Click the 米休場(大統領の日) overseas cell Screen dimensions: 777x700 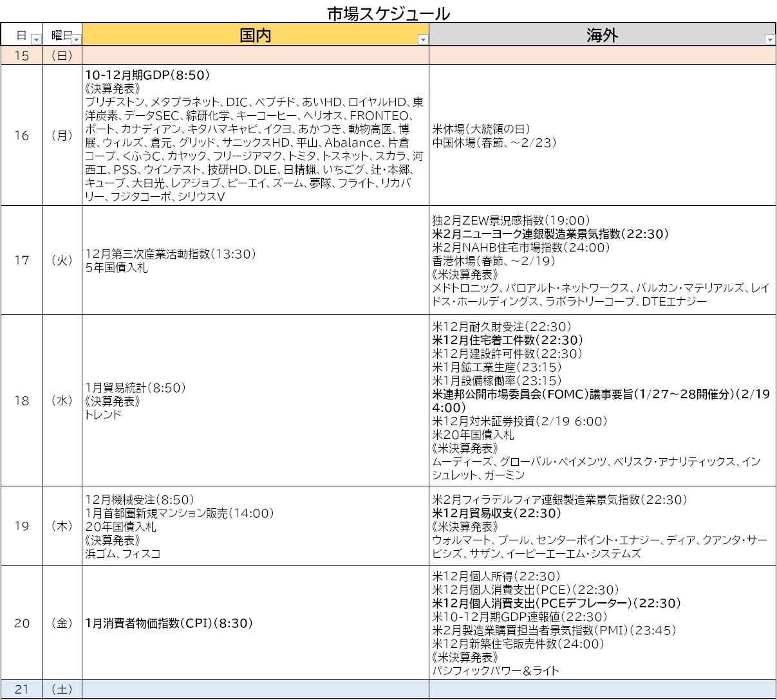click(x=602, y=136)
